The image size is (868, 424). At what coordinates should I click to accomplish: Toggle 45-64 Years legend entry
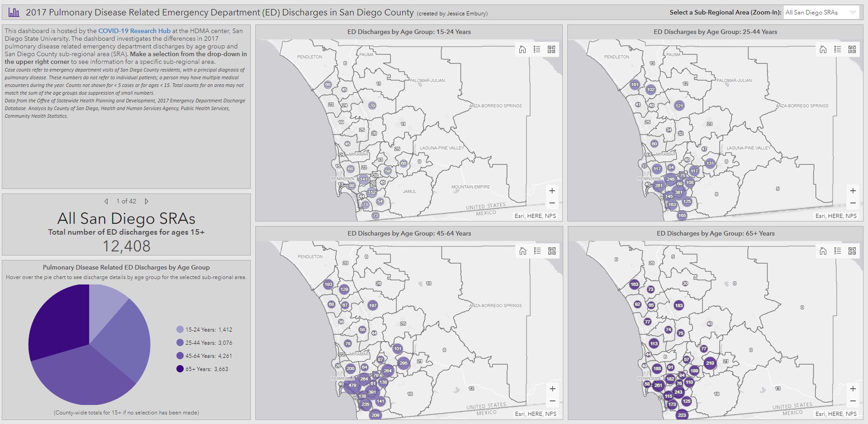tap(204, 356)
